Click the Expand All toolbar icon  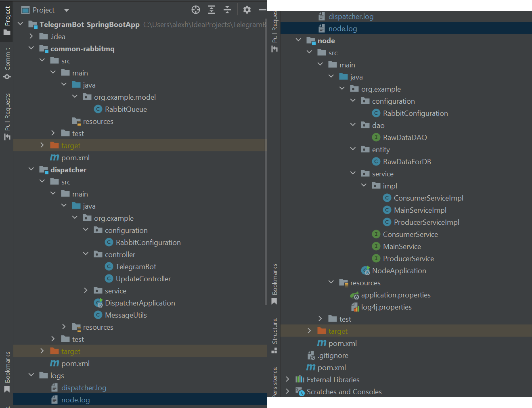(x=212, y=10)
